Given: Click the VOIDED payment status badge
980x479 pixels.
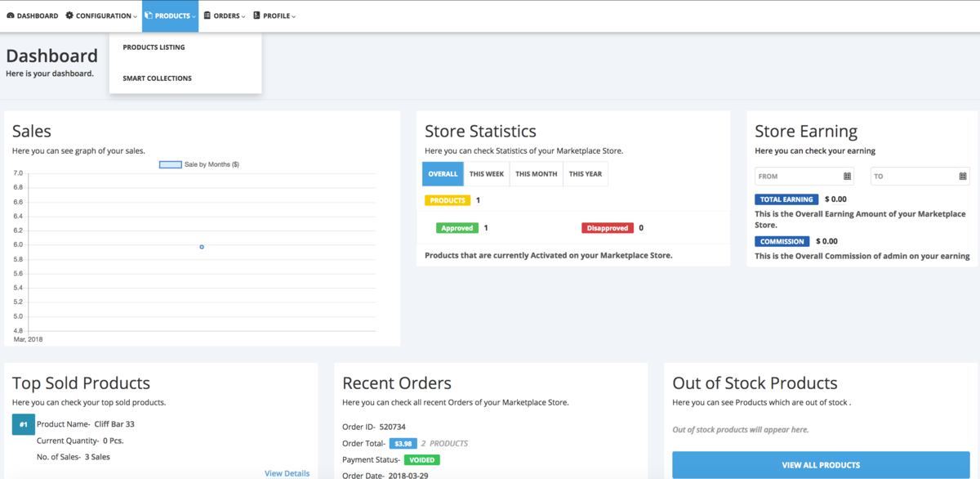Looking at the screenshot, I should [x=422, y=460].
